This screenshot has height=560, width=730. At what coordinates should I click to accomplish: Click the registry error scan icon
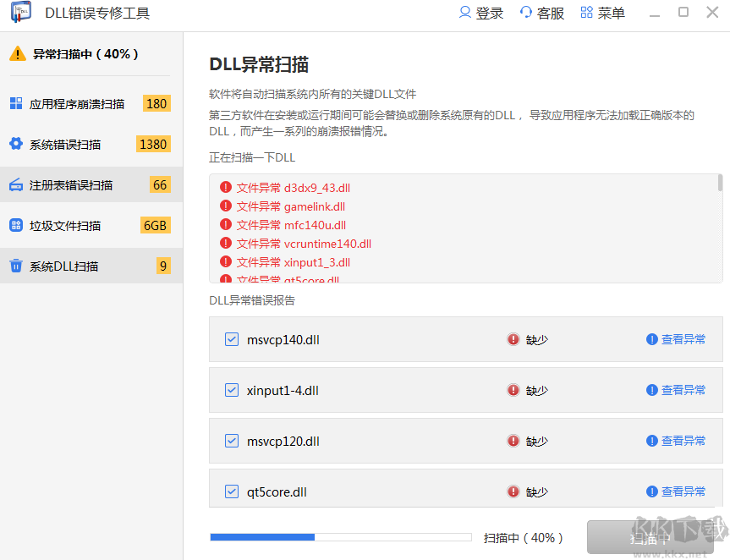pos(16,184)
